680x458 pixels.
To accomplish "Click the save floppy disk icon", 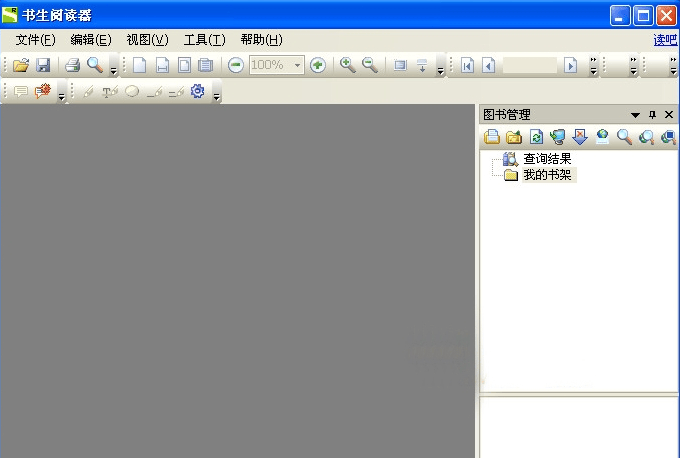I will pos(43,65).
